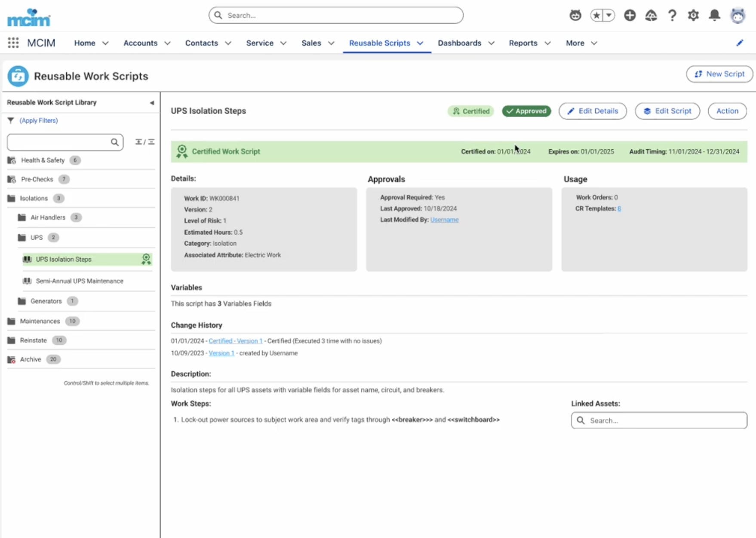Open the Service tab dropdown chevron
Viewport: 756px width, 538px height.
pyautogui.click(x=283, y=43)
